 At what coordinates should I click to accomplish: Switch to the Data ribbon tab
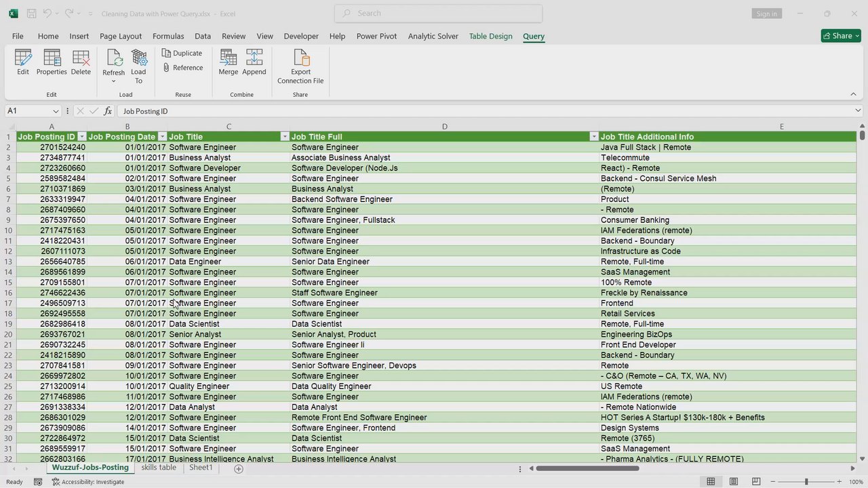[x=203, y=36]
